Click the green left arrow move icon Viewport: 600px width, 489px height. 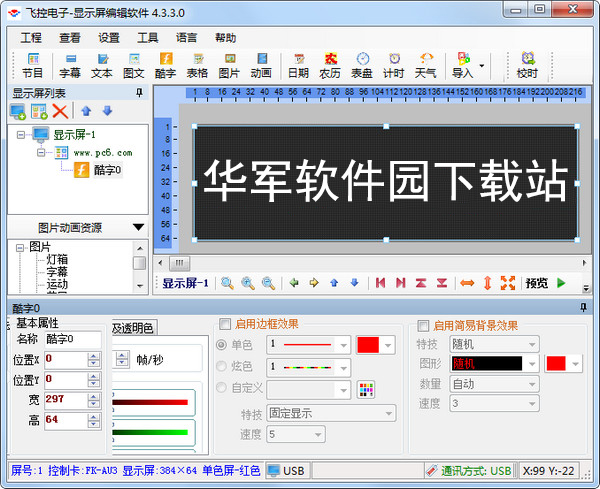coord(294,283)
